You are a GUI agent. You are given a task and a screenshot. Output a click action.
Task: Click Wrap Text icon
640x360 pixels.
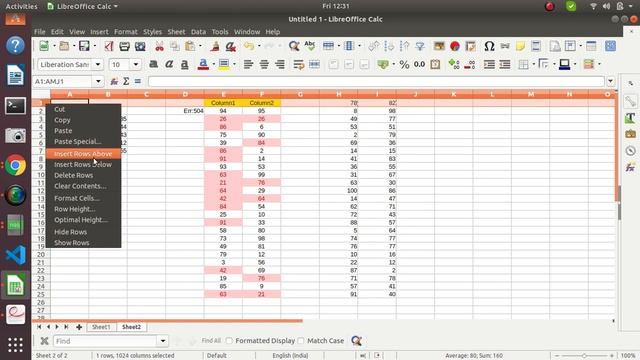[299, 64]
